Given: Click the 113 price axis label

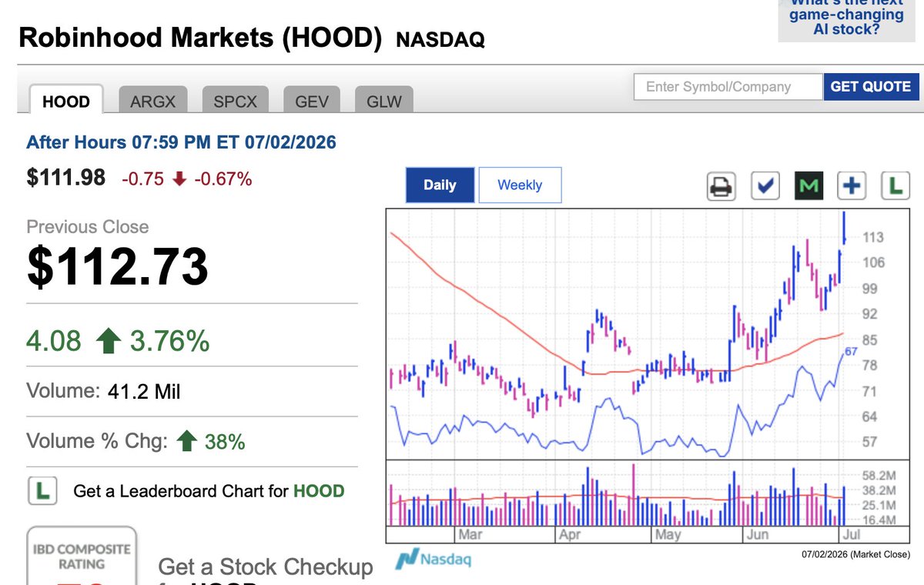Looking at the screenshot, I should pyautogui.click(x=873, y=237).
